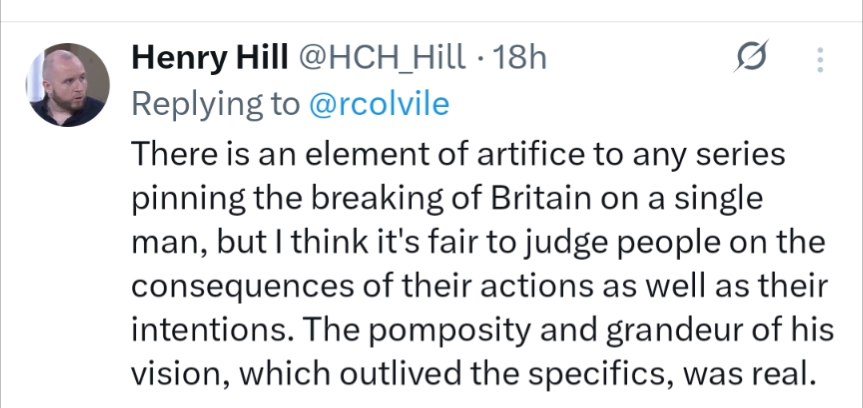Click the "Replying to" label

[x=214, y=104]
